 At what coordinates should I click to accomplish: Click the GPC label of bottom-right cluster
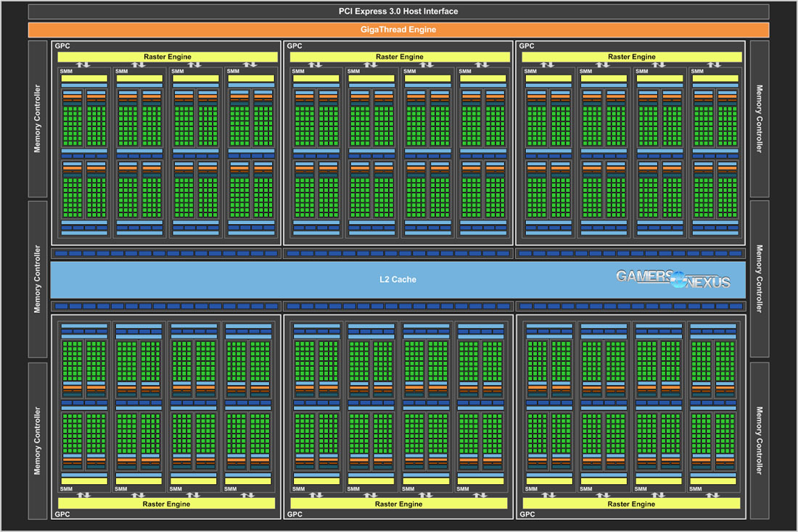527,514
